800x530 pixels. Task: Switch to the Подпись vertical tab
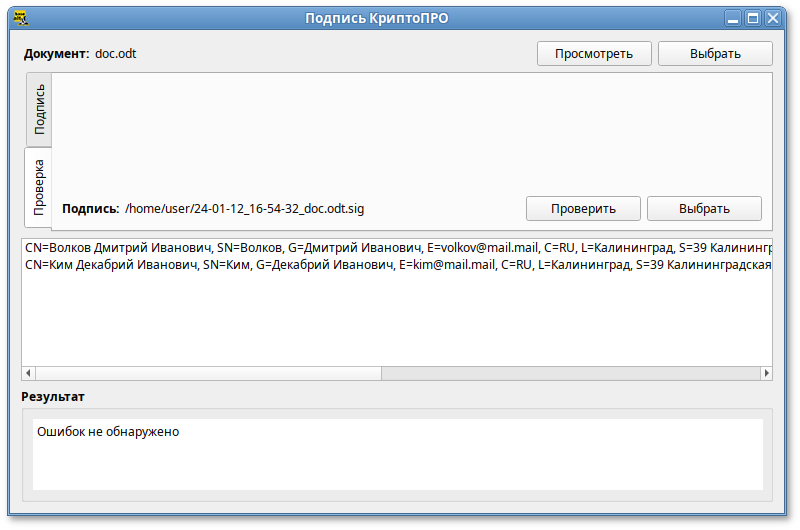39,109
